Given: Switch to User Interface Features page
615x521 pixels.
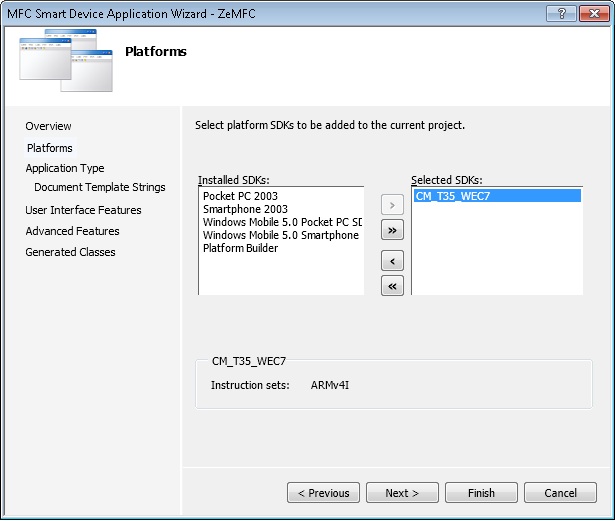Looking at the screenshot, I should (x=83, y=210).
